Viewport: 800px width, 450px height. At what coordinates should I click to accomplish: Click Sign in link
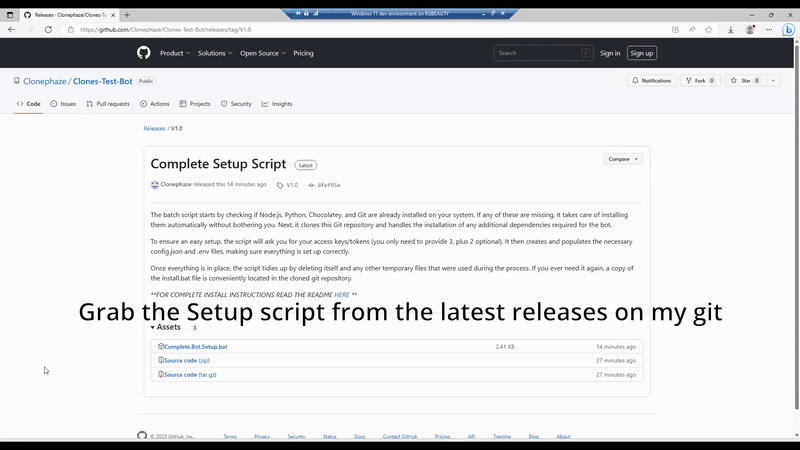[x=610, y=53]
